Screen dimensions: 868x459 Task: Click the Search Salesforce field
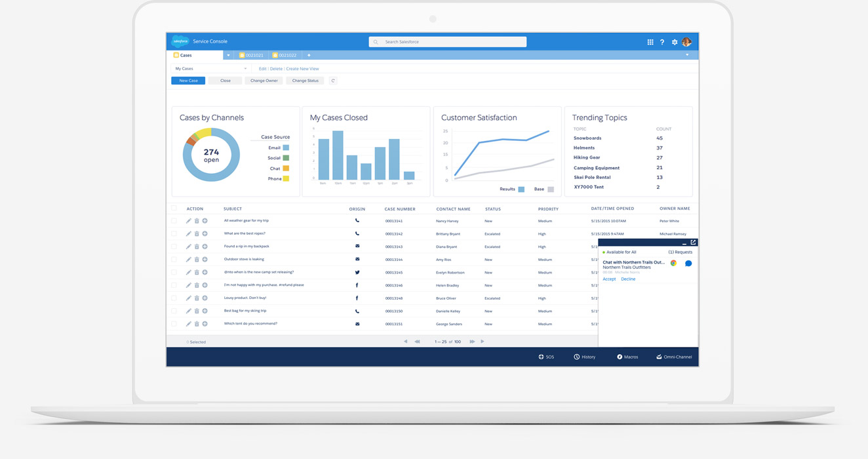click(448, 42)
